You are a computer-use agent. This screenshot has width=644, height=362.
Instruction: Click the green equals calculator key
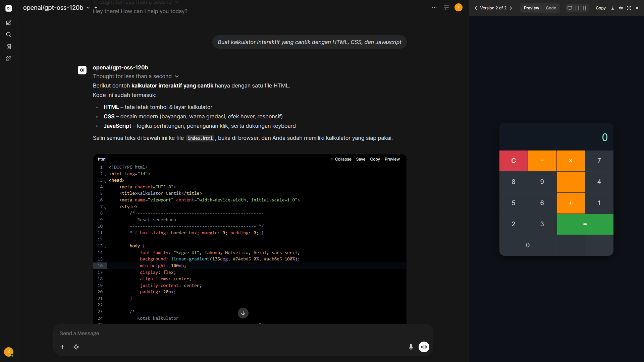(585, 224)
